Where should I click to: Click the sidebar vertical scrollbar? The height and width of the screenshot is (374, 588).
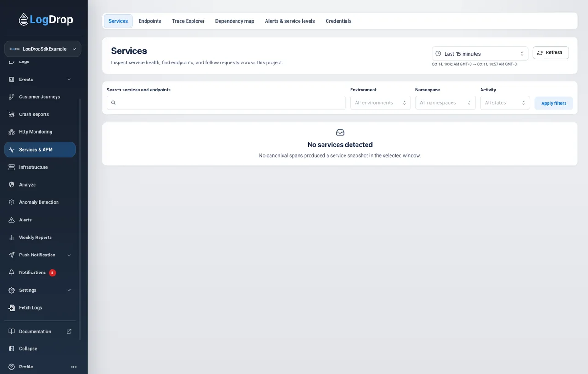pos(80,219)
